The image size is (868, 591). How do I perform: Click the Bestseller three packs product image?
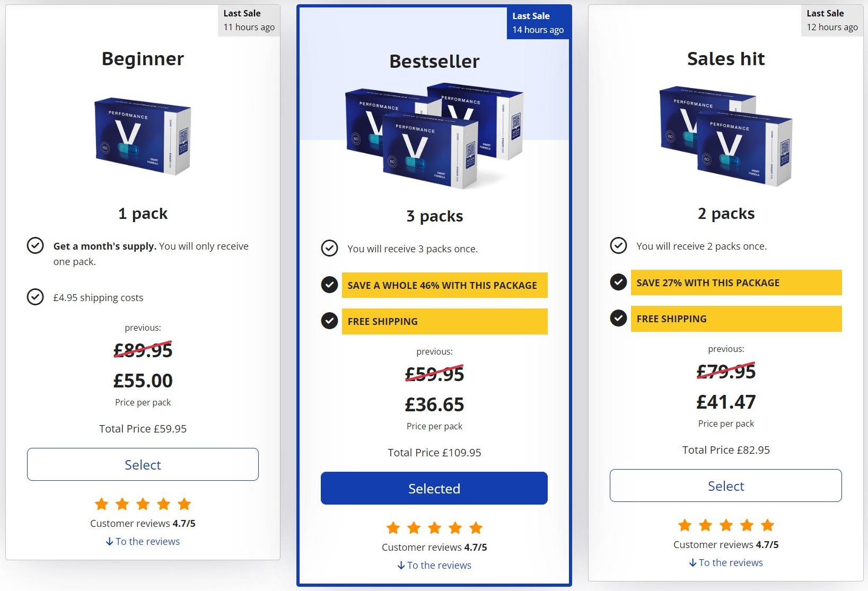point(434,136)
